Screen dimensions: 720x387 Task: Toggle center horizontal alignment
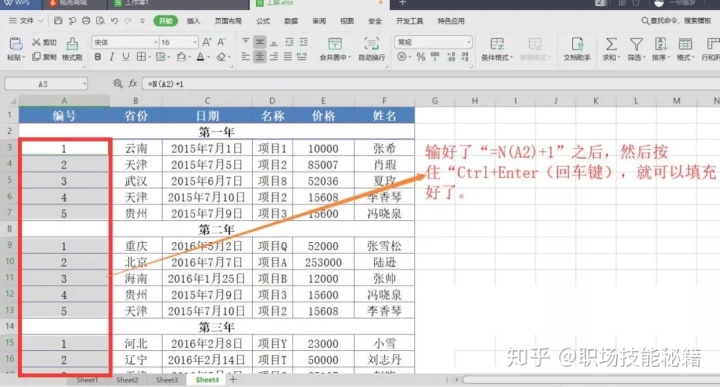click(260, 57)
